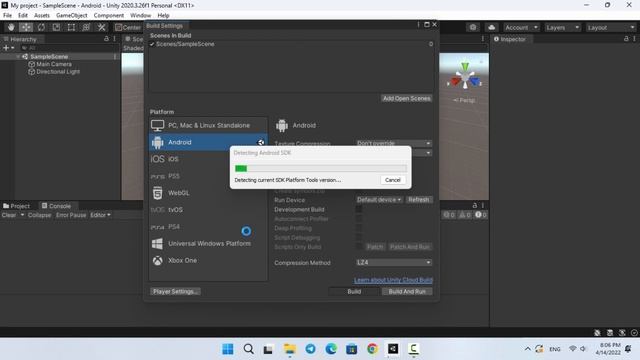Click the Collab history icon in toolbar
The width and height of the screenshot is (640, 360).
coord(473,27)
